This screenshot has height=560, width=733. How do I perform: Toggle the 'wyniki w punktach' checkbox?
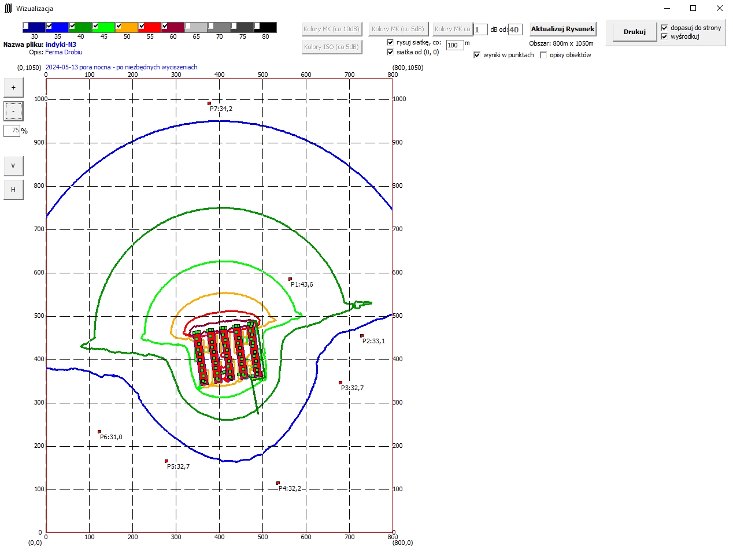click(477, 55)
